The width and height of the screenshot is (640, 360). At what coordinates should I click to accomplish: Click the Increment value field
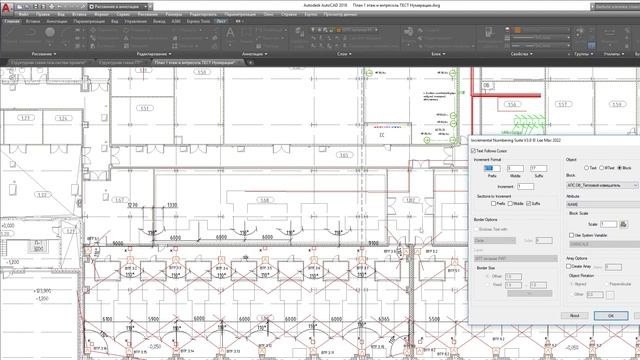click(525, 187)
